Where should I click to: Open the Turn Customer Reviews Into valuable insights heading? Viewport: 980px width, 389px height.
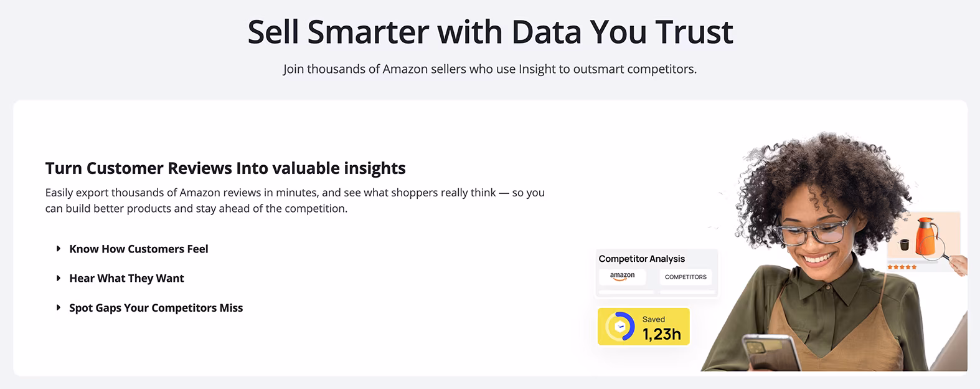225,168
